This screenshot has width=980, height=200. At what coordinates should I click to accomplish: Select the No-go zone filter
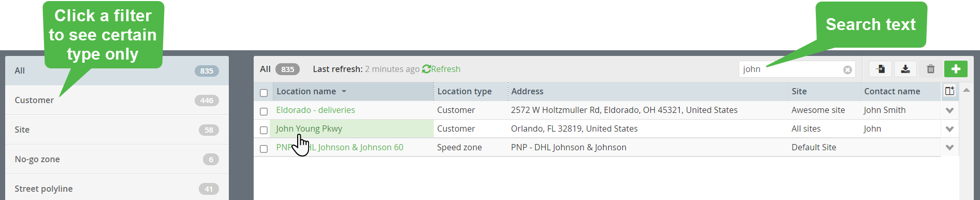point(117,159)
